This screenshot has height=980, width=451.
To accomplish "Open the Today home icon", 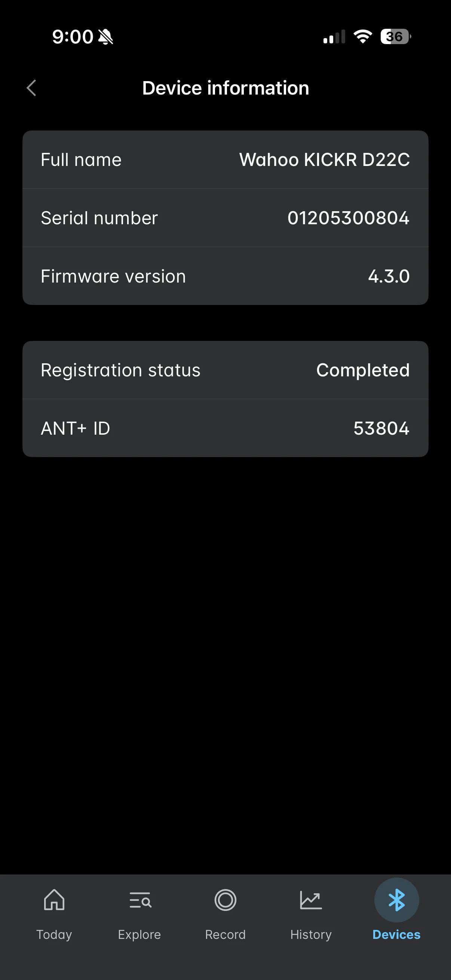I will (x=54, y=900).
